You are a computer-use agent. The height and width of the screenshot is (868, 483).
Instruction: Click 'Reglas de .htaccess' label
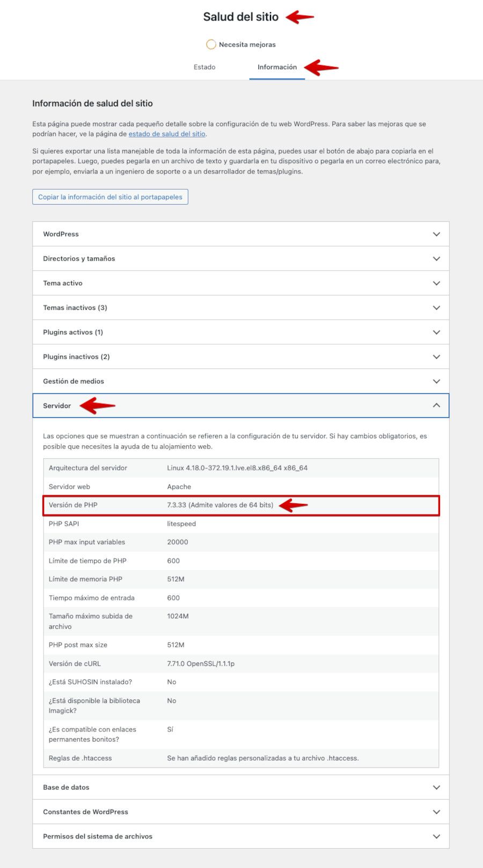coord(80,758)
